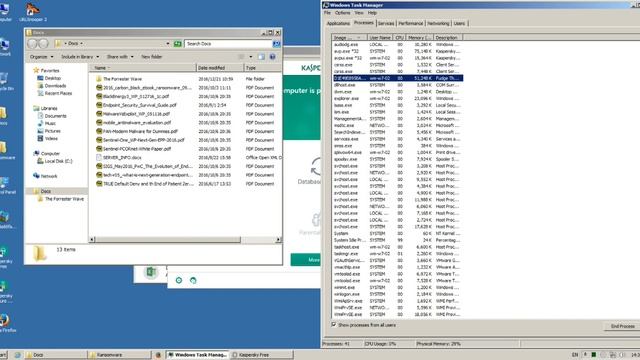Select Desktop under Favorites
This screenshot has width=640, height=360.
click(x=53, y=78)
